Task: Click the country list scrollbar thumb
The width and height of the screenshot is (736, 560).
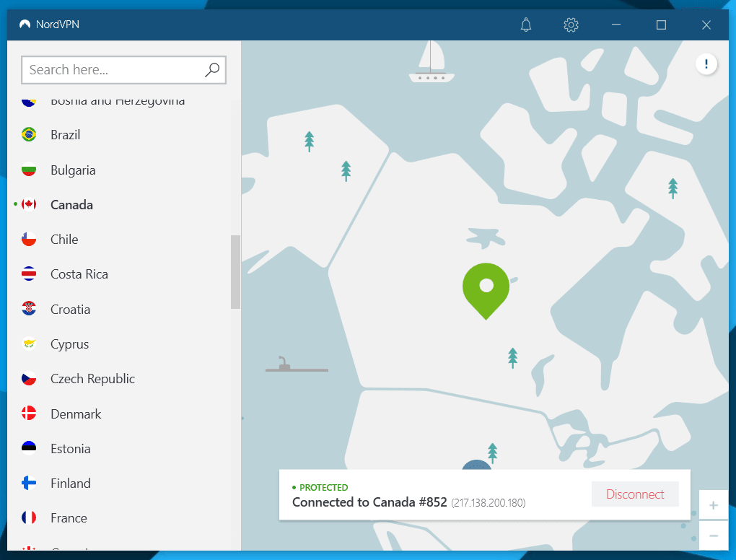Action: point(236,272)
